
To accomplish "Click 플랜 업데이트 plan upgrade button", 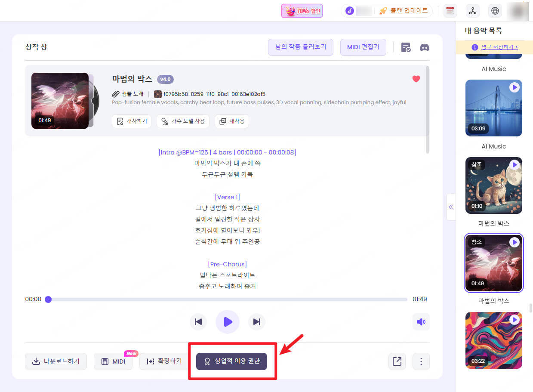I will tap(404, 11).
